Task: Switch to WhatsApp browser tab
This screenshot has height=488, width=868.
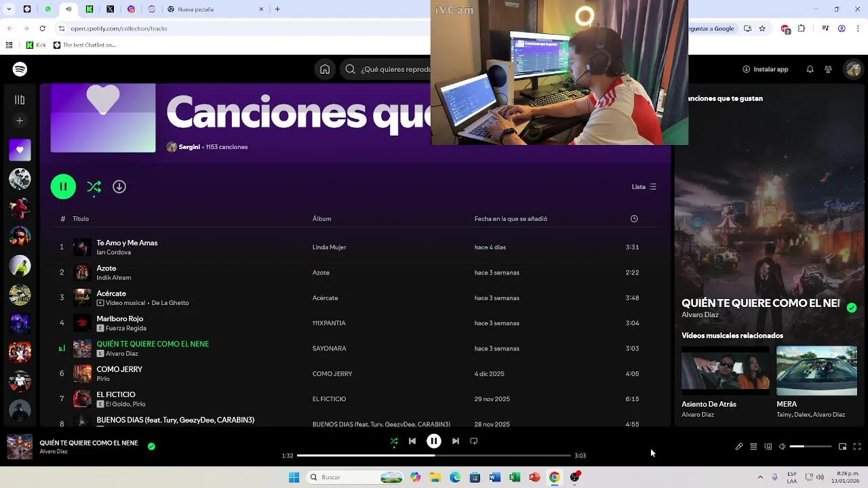Action: 47,9
